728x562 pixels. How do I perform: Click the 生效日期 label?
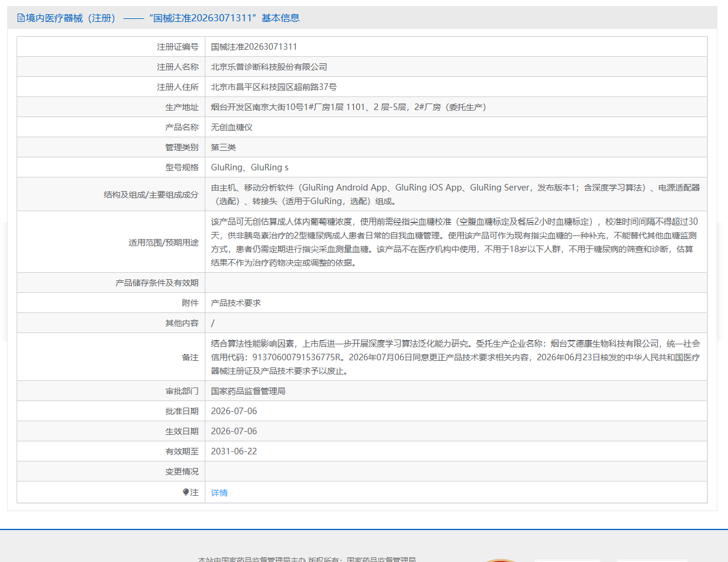coord(182,431)
